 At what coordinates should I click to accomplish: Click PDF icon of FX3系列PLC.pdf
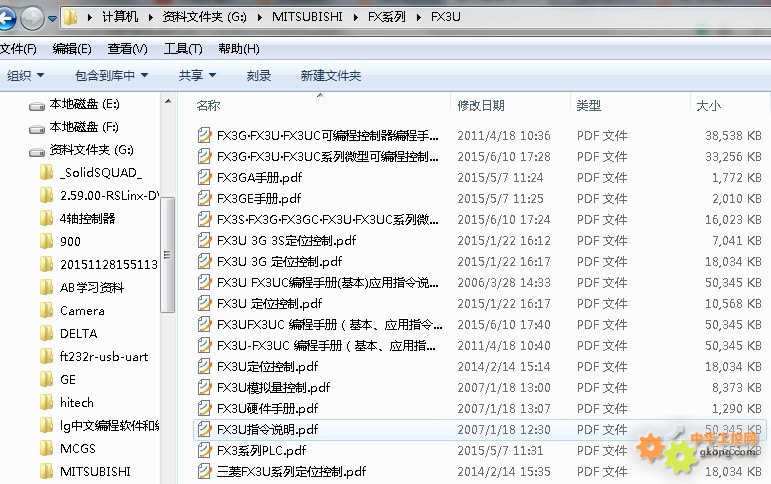[204, 450]
